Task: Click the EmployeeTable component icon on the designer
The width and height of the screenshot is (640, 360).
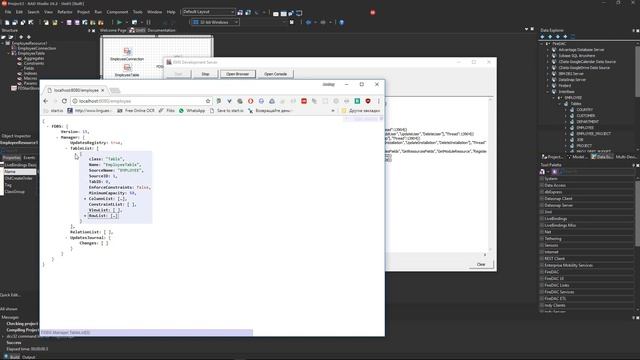Action: pyautogui.click(x=127, y=67)
